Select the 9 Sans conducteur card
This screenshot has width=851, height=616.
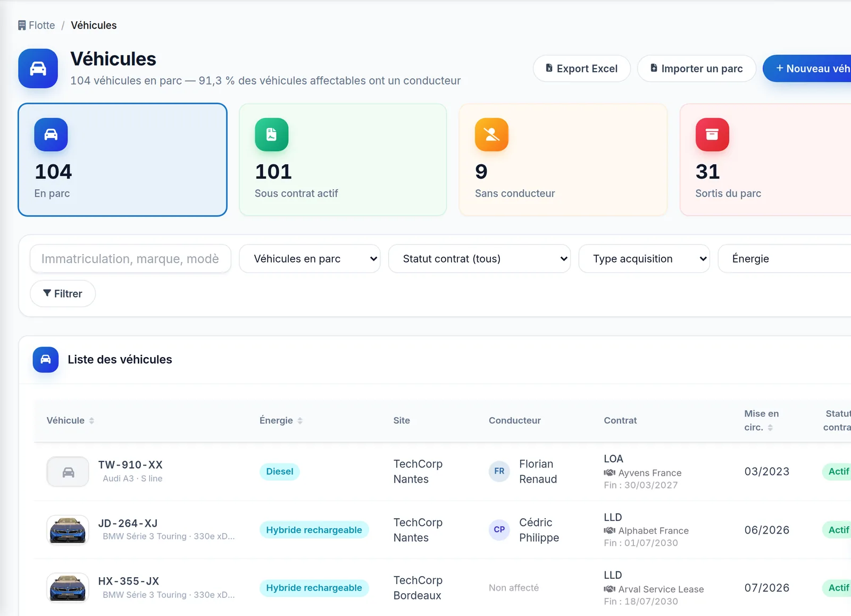563,160
